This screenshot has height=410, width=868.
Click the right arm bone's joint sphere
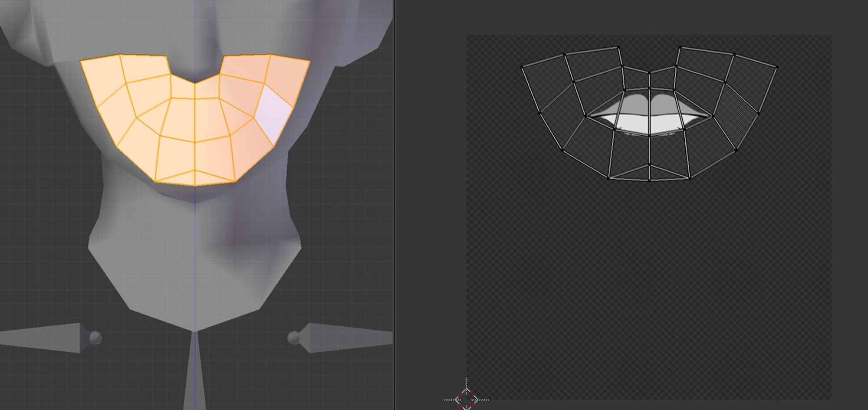(x=294, y=337)
